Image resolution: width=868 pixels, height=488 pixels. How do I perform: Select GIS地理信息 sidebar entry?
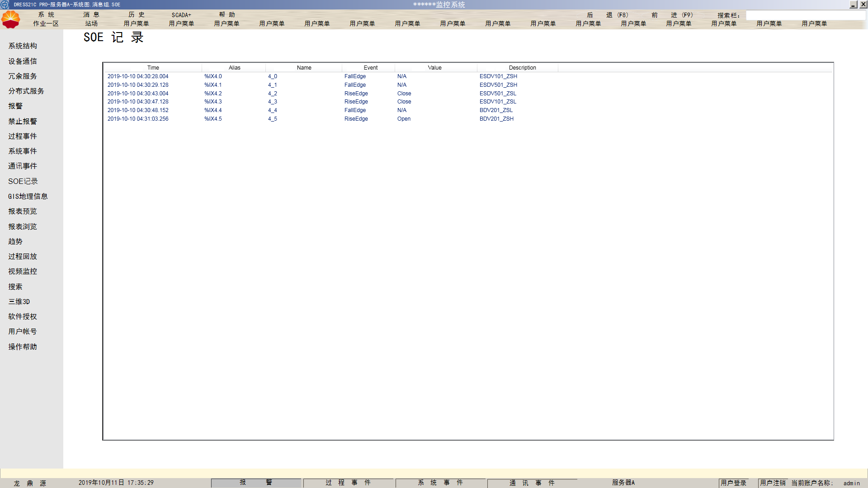28,196
